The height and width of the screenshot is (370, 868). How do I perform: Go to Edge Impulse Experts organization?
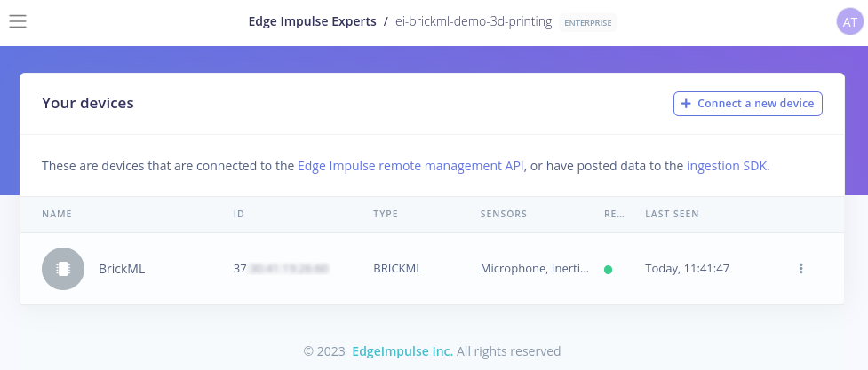312,22
